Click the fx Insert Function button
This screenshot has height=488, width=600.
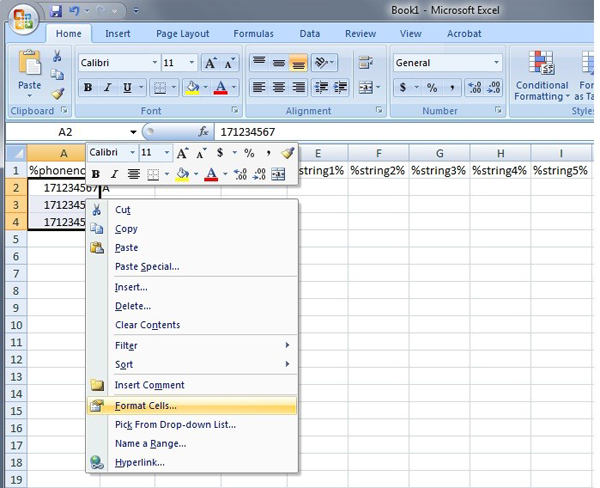204,132
